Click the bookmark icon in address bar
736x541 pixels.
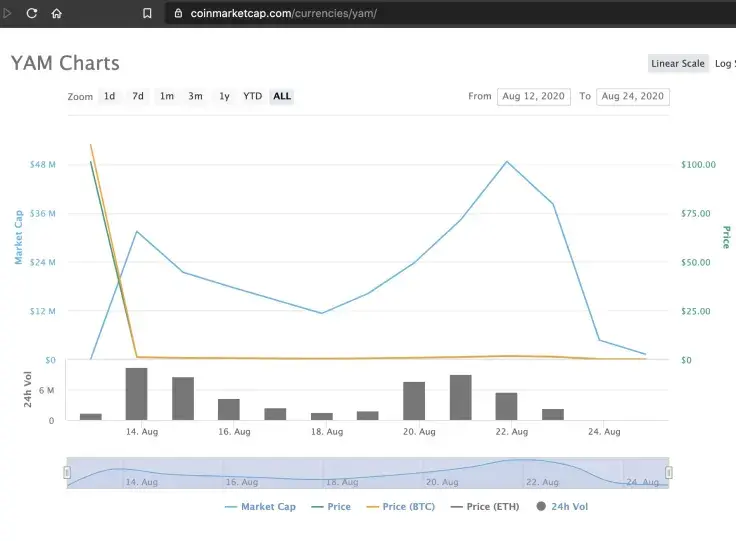coord(147,14)
